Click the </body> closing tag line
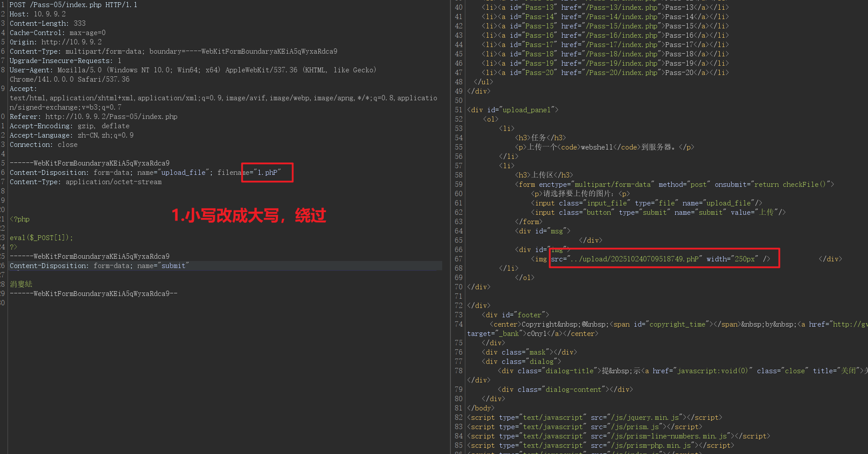This screenshot has height=454, width=868. [481, 408]
